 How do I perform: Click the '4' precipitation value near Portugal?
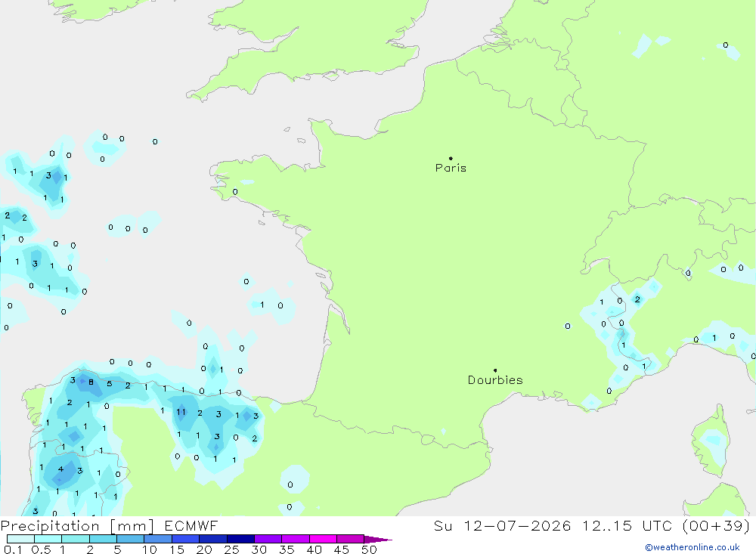pos(60,469)
